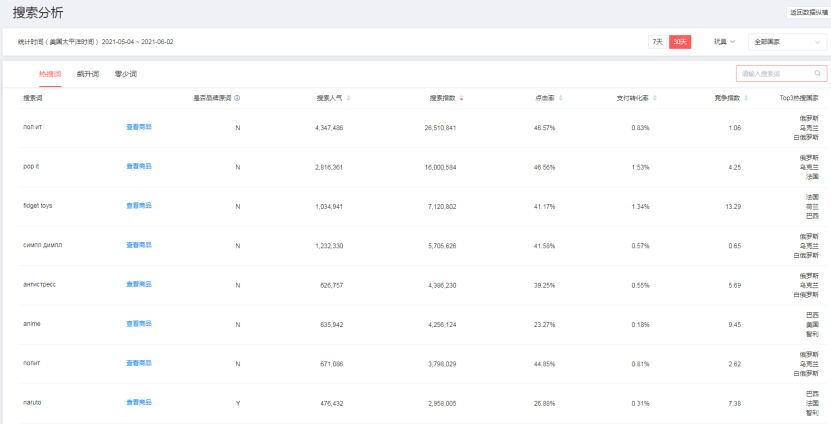
Task: Click info icon beside 是否品牌原词
Action: [237, 98]
